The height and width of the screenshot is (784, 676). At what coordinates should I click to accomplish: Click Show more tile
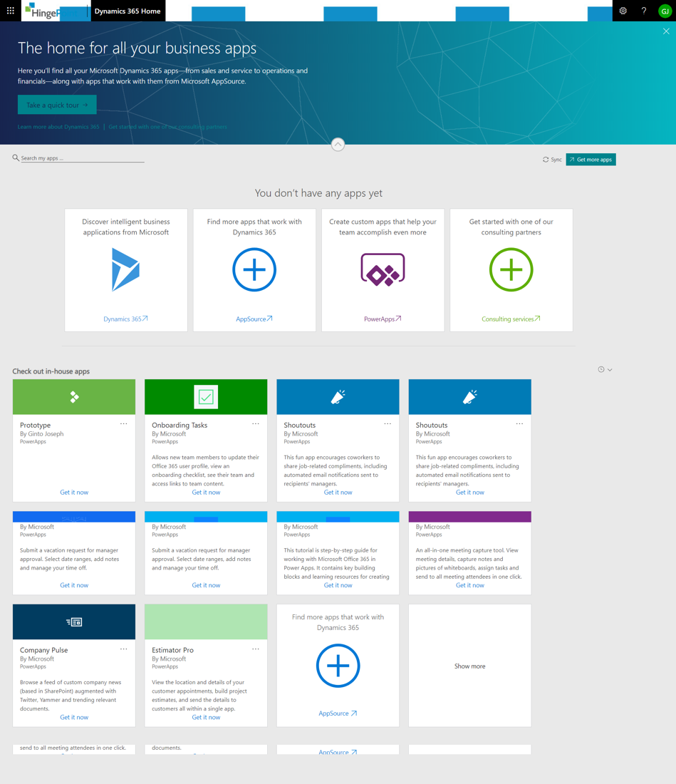(469, 666)
